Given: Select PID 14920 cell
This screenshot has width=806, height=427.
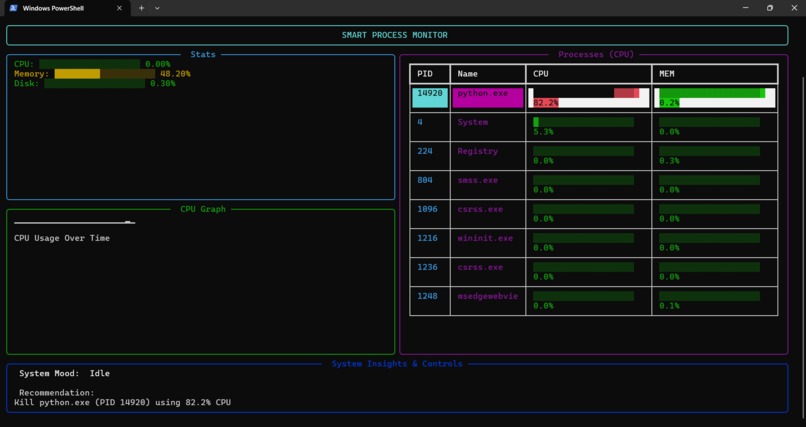Looking at the screenshot, I should 430,98.
